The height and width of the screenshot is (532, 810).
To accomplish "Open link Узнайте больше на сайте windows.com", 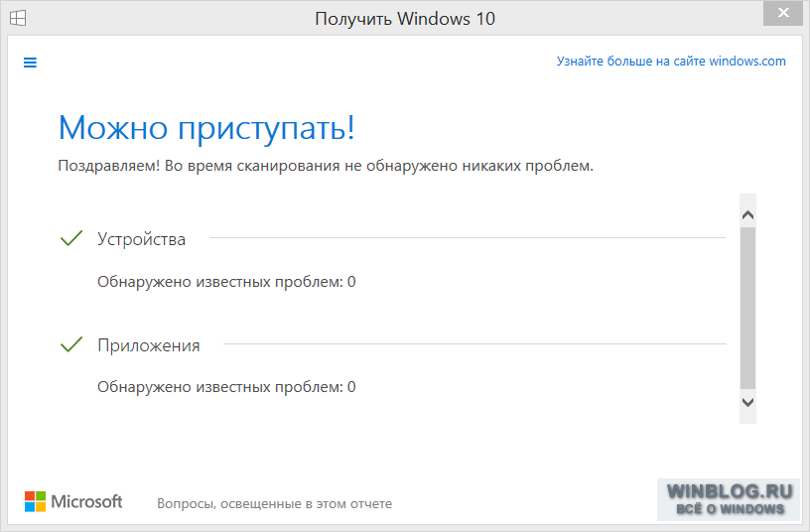I will click(x=670, y=61).
